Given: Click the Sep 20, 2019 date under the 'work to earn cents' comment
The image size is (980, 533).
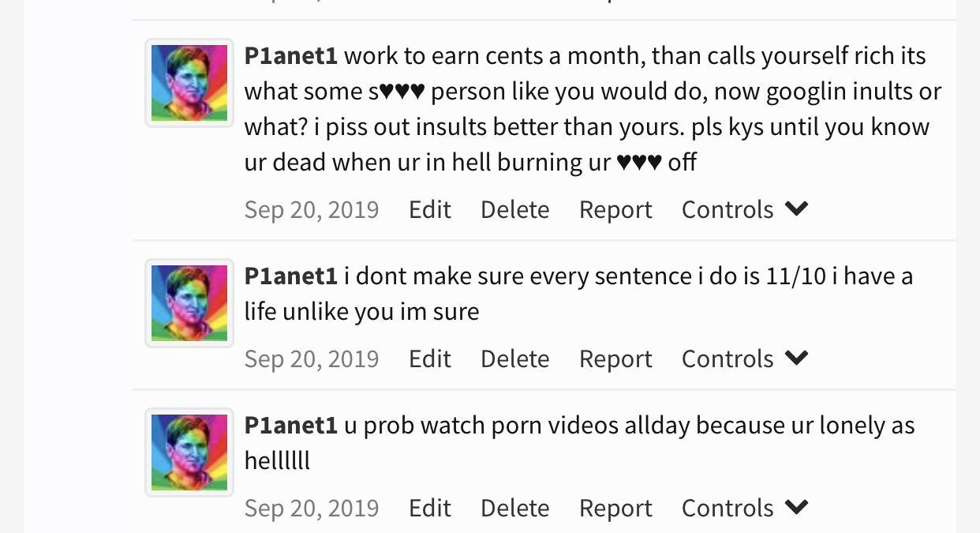Looking at the screenshot, I should pyautogui.click(x=312, y=209).
